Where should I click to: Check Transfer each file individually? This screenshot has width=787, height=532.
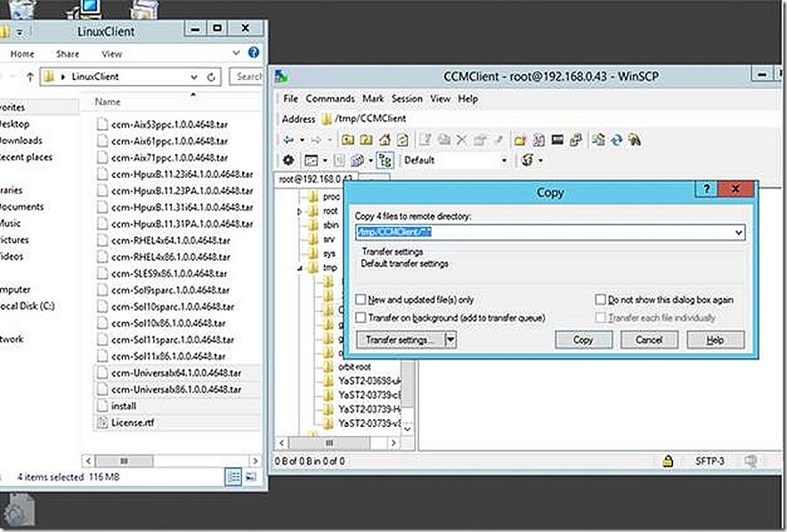pyautogui.click(x=600, y=318)
